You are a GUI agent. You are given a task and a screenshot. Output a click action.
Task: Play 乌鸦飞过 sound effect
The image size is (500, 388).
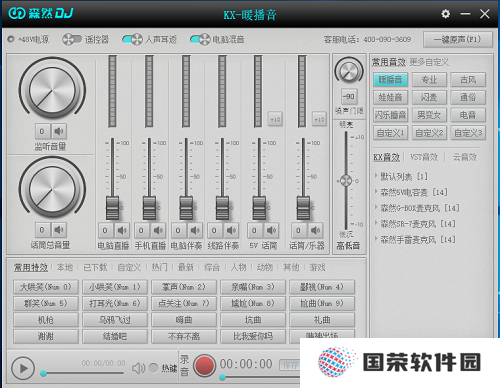pyautogui.click(x=115, y=320)
